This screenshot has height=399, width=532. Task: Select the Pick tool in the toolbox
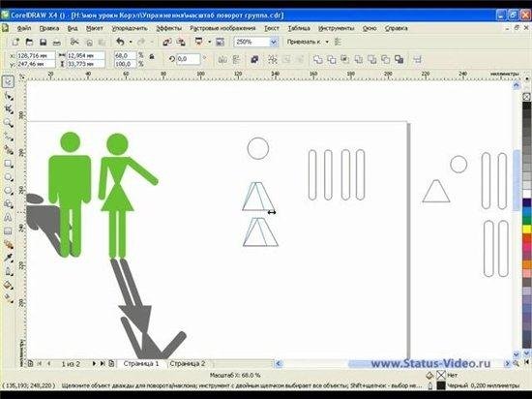point(8,81)
